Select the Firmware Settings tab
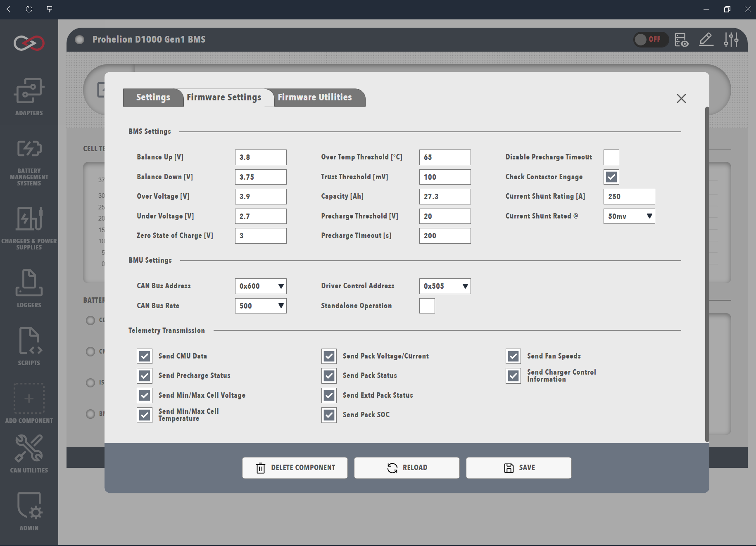The image size is (756, 546). point(224,97)
